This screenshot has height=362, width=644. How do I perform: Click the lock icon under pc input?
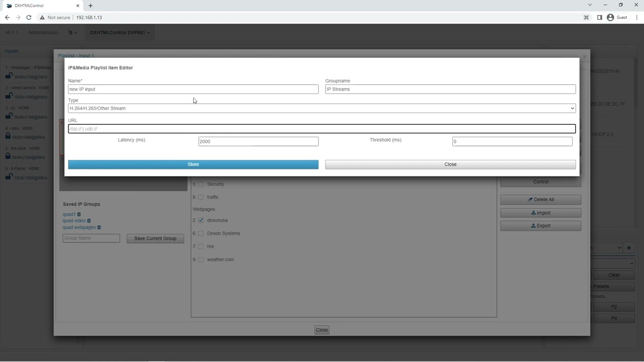9,116
